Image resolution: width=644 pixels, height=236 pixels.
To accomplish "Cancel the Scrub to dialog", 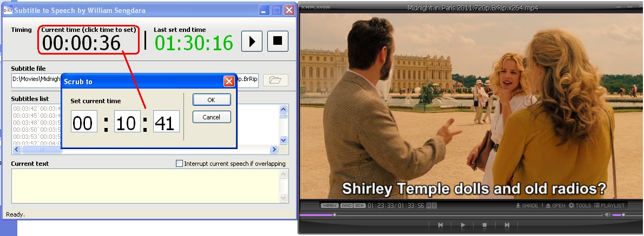I will pos(212,117).
